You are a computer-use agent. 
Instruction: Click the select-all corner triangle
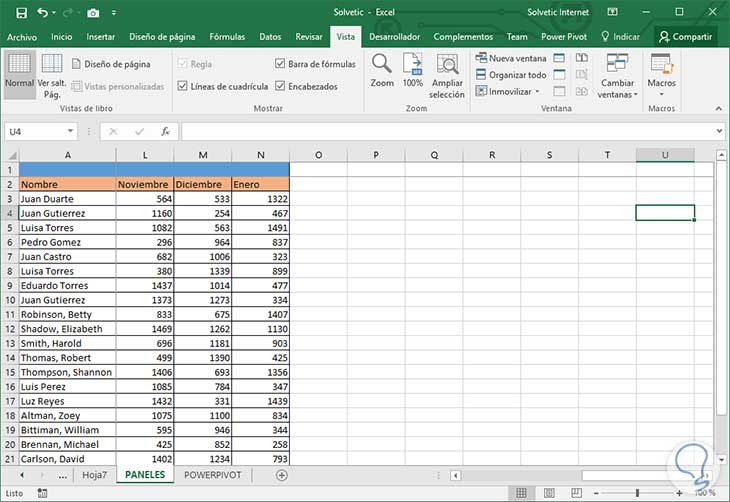[12, 155]
